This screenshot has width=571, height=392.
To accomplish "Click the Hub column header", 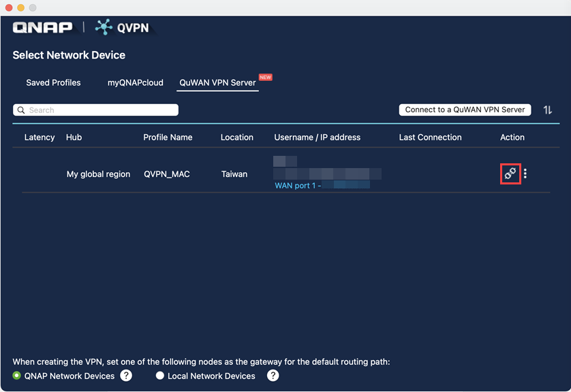I will (x=74, y=137).
